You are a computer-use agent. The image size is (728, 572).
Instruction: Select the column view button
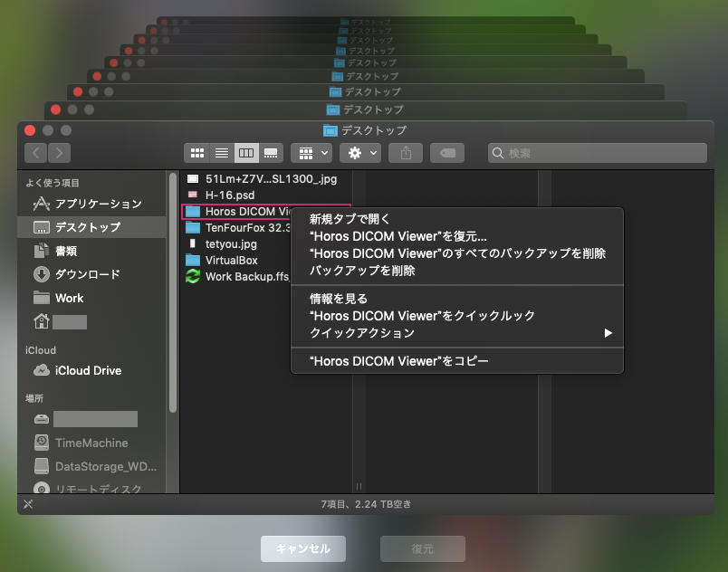(x=246, y=153)
